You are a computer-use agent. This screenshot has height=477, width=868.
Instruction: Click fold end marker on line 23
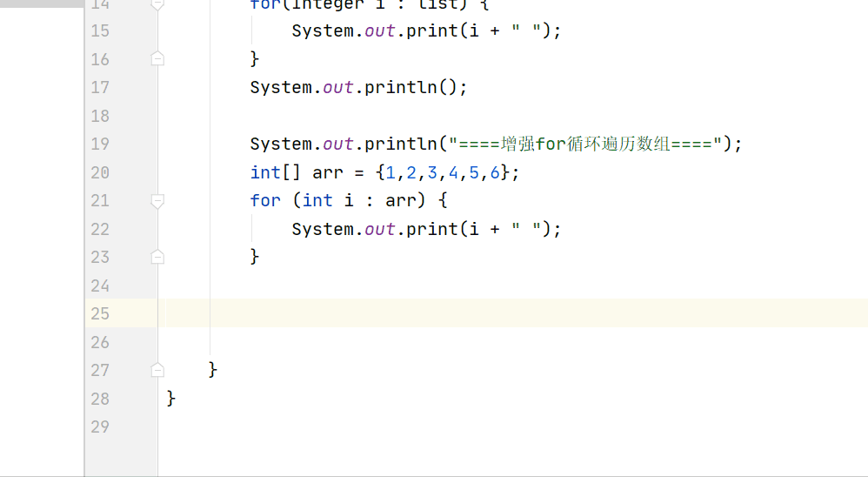pos(157,257)
